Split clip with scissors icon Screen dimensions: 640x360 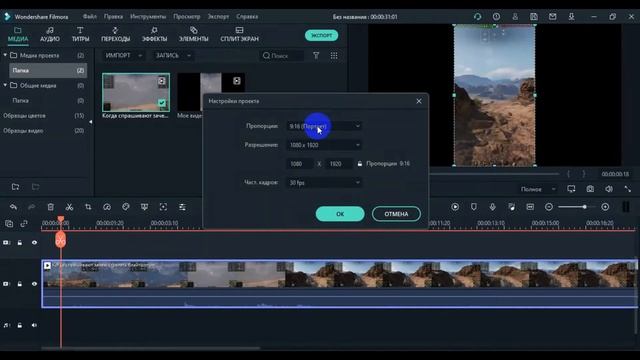tap(69, 207)
